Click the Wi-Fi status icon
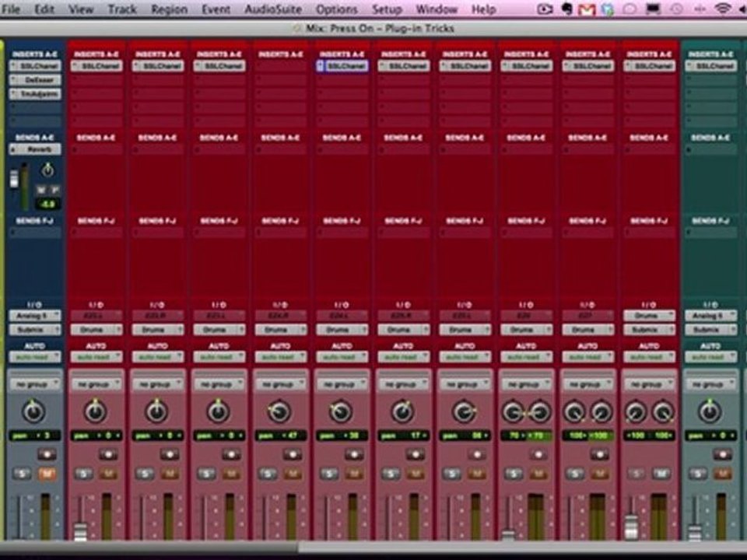This screenshot has width=747, height=560. pos(722,9)
